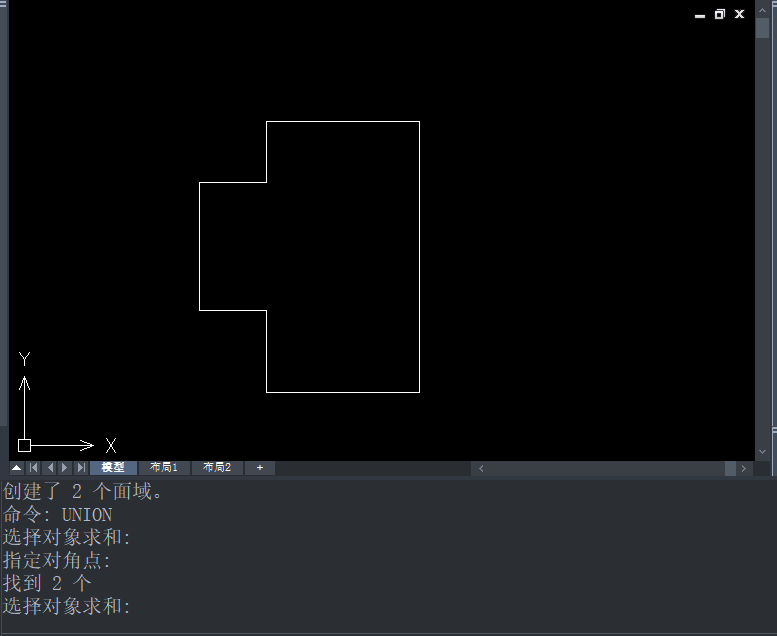Jump to the first layout tab arrow
This screenshot has height=636, width=777.
point(33,467)
